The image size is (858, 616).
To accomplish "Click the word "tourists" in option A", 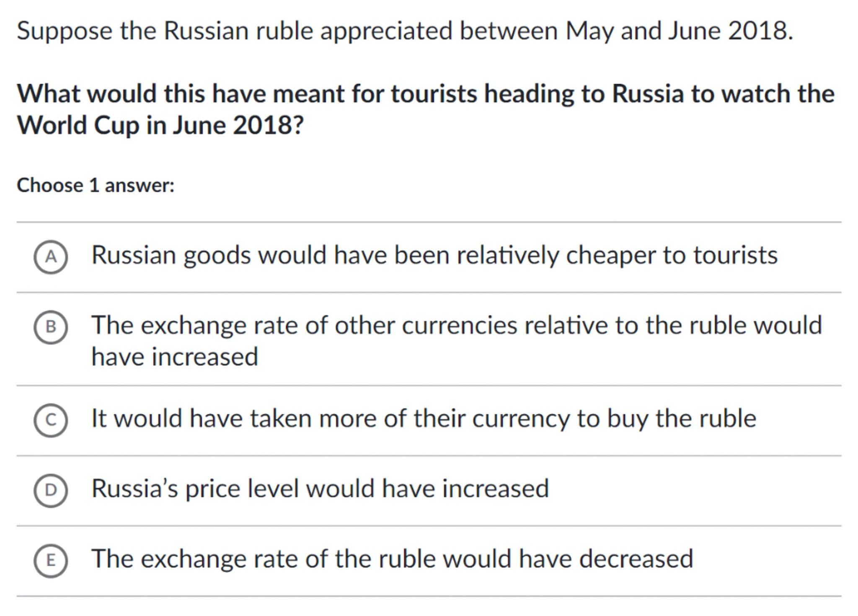I will (735, 255).
